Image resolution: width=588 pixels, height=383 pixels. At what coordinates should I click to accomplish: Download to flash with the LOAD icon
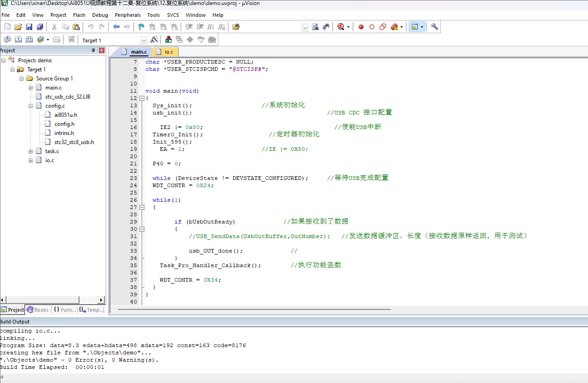71,40
